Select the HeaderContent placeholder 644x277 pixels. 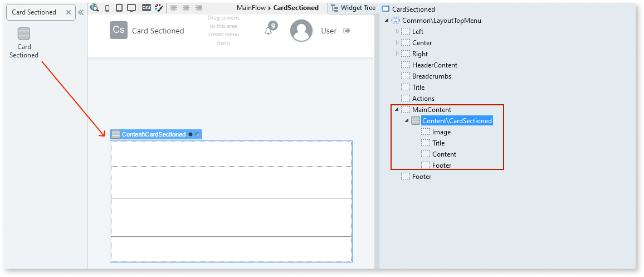coord(435,65)
